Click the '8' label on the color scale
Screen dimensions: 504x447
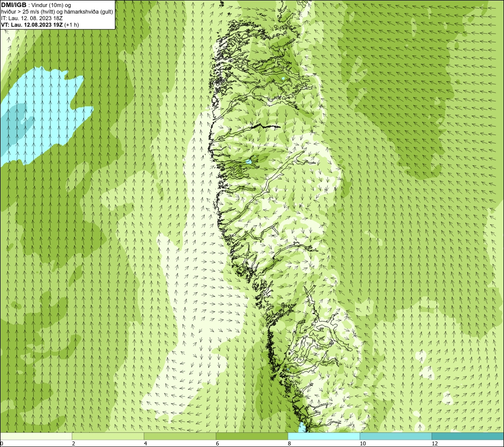(290, 443)
